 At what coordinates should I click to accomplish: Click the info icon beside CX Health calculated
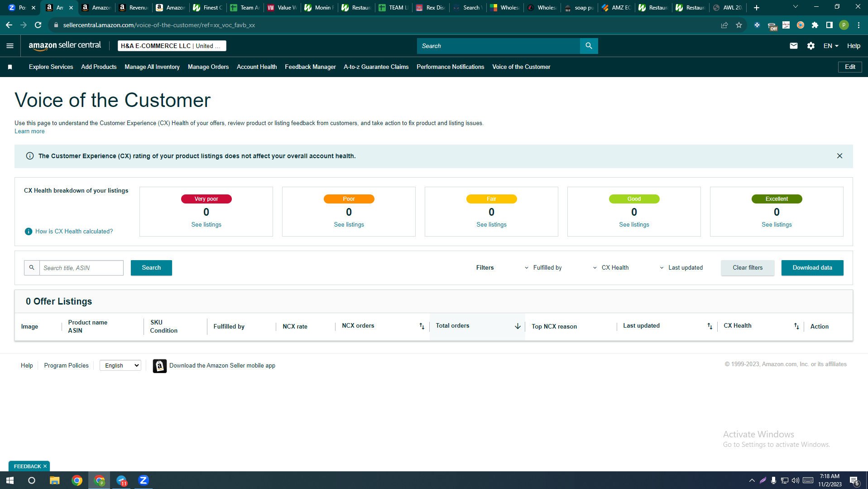click(29, 232)
